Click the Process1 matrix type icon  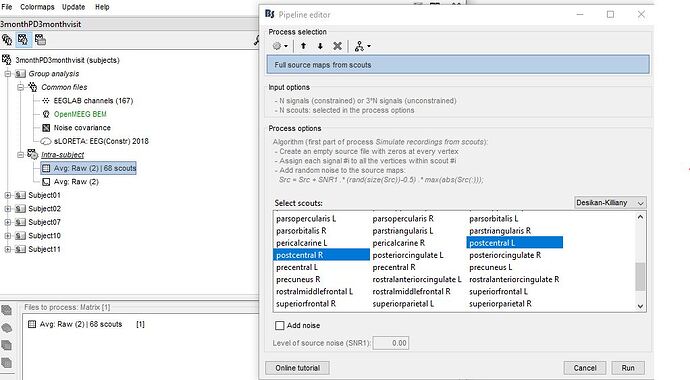pos(7,363)
